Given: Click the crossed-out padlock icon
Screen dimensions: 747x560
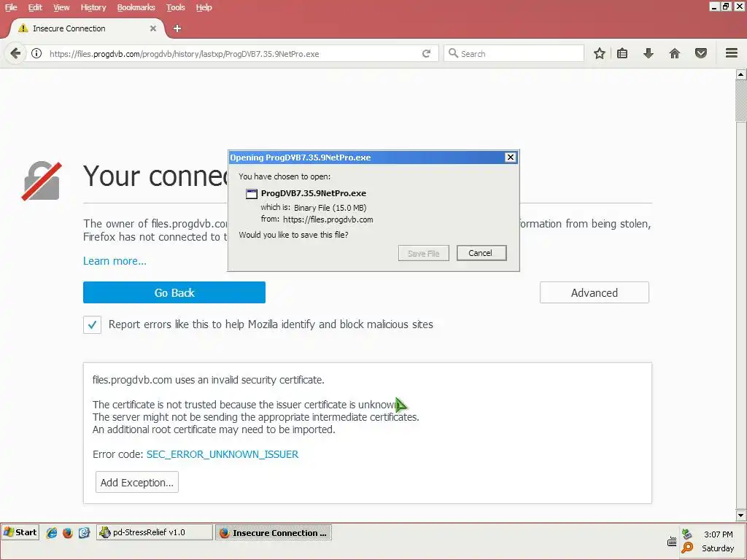Looking at the screenshot, I should (x=42, y=181).
